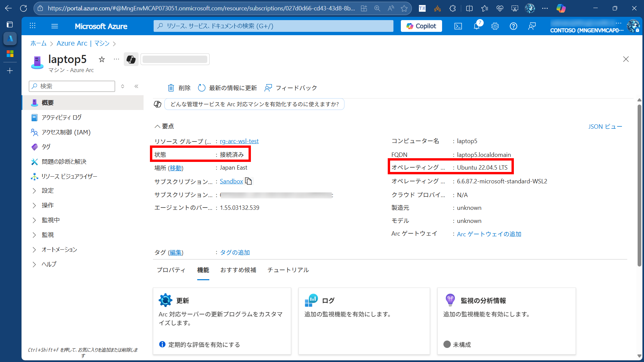Image resolution: width=644 pixels, height=362 pixels.
Task: Click the browser refresh button
Action: [23, 8]
